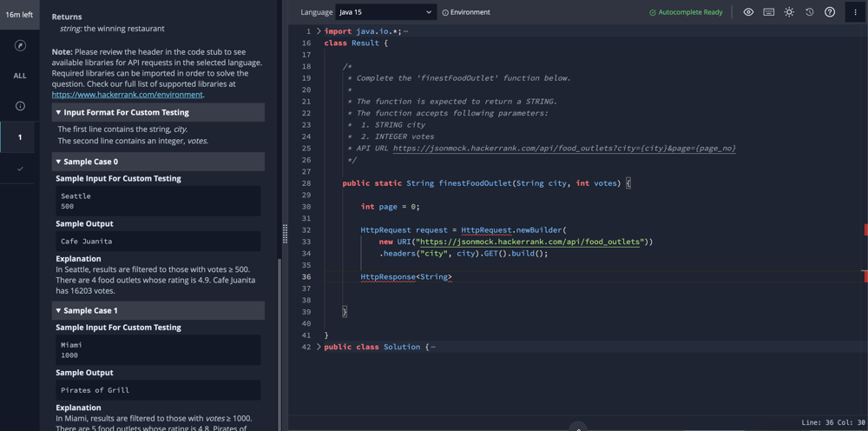Click 'Pirates of Grill' sample output text

[95, 390]
